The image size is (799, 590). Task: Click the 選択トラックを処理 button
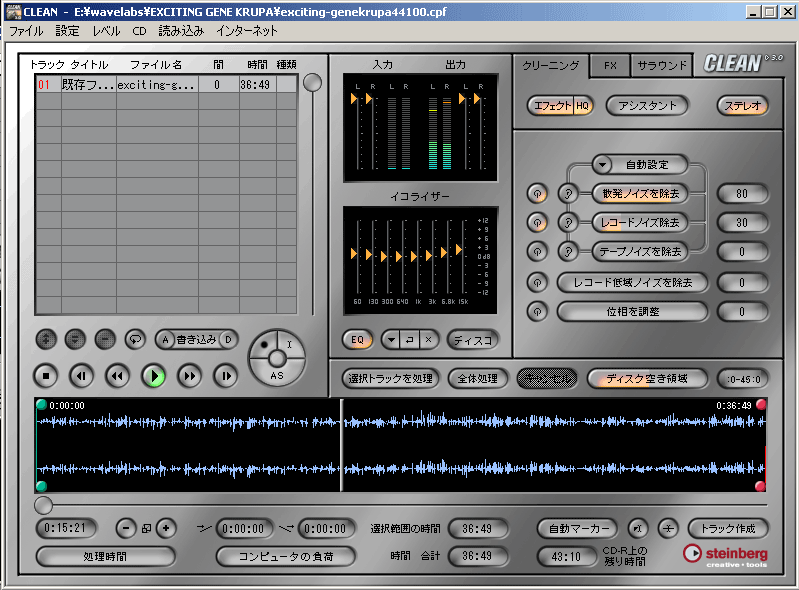pyautogui.click(x=390, y=379)
